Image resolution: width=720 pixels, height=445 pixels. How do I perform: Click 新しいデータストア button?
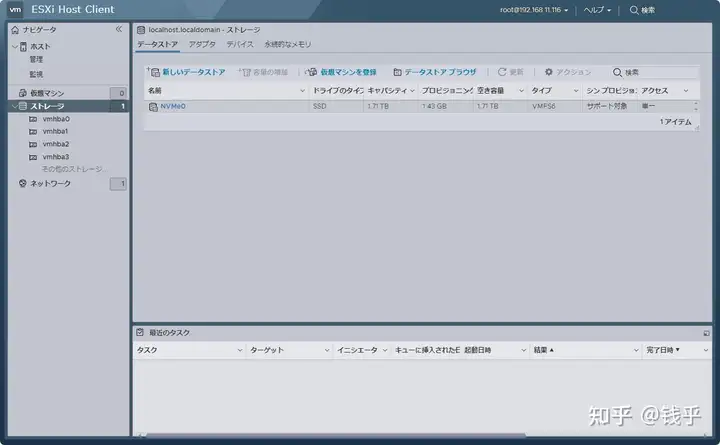coord(187,72)
